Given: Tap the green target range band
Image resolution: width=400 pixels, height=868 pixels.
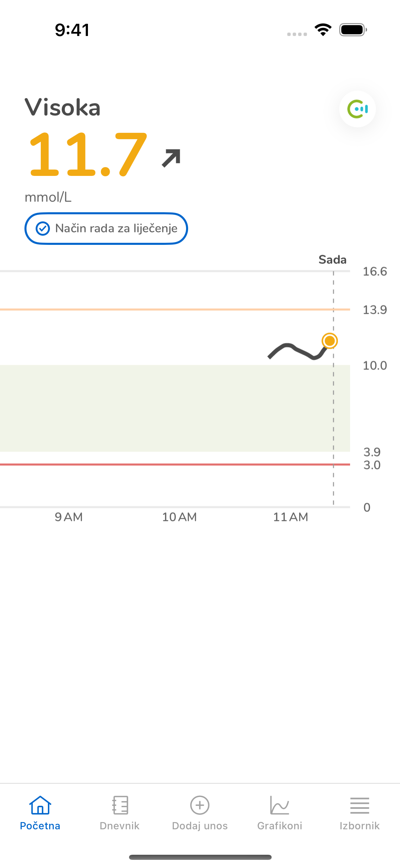Looking at the screenshot, I should 170,408.
